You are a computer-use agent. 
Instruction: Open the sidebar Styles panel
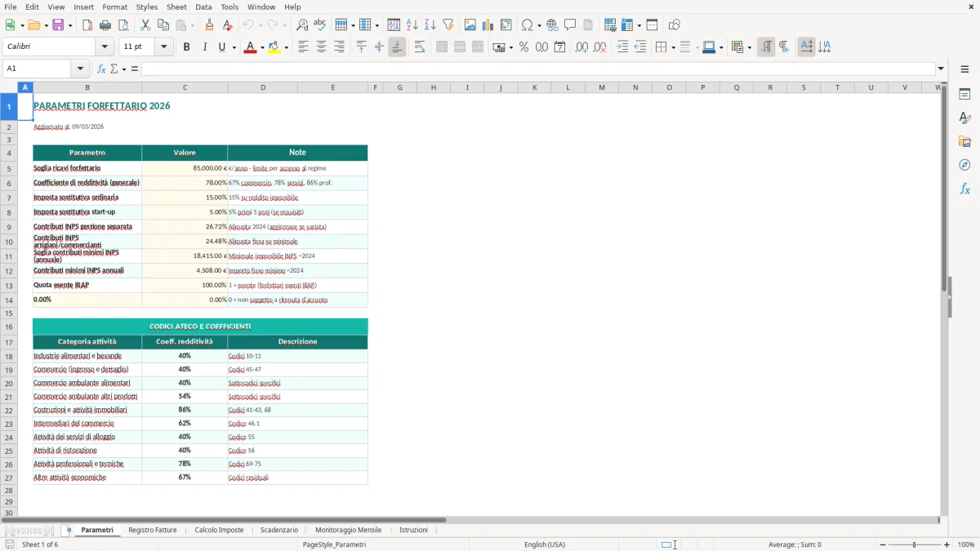(x=964, y=118)
